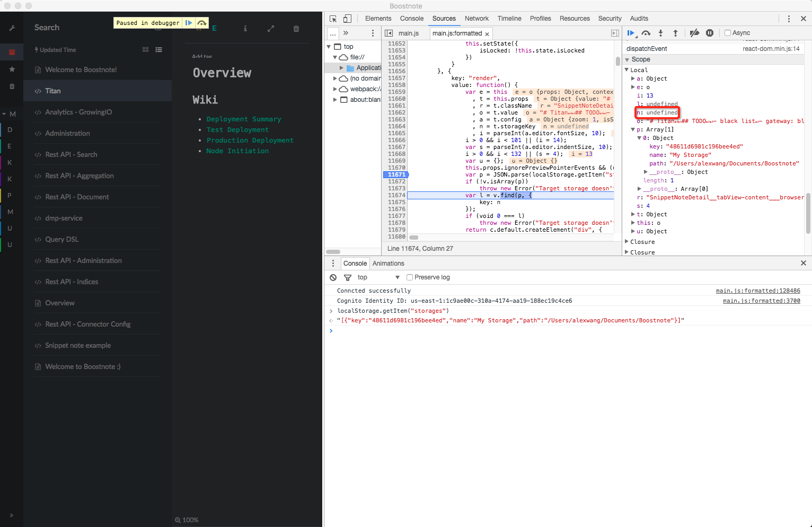Screen dimensions: 812x527
Task: Clear the console log
Action: click(333, 277)
